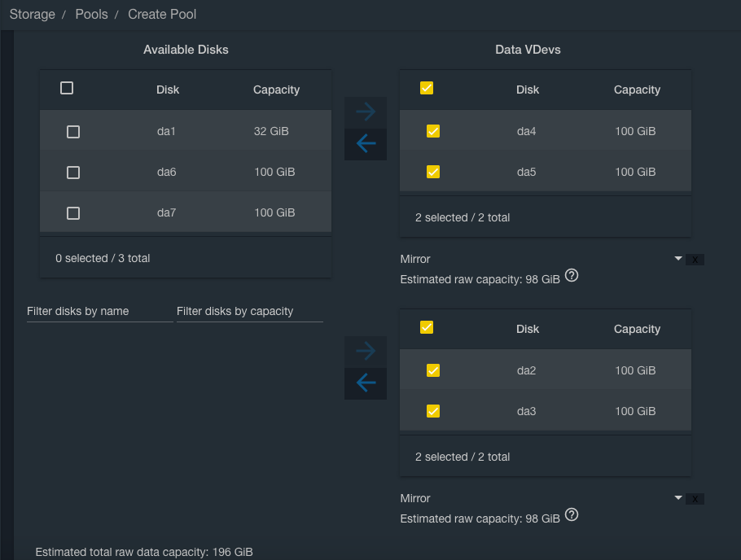This screenshot has width=741, height=560.
Task: Click right arrow for first data VDev
Action: click(x=366, y=112)
